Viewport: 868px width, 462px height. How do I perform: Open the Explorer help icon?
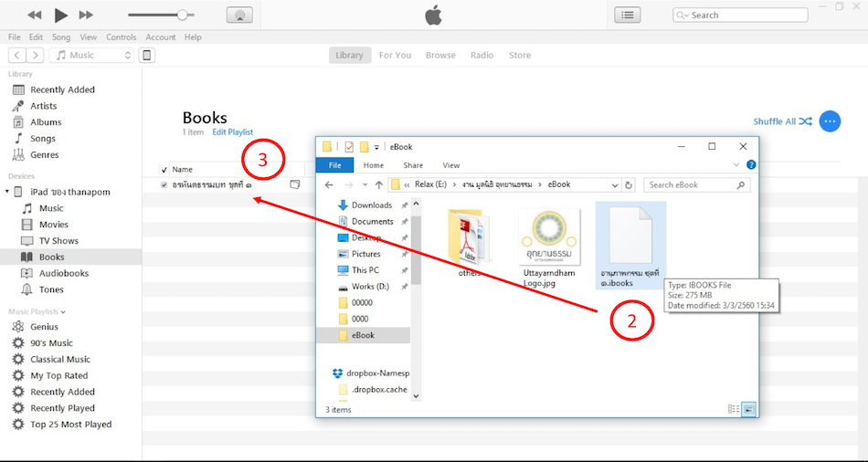pos(751,164)
